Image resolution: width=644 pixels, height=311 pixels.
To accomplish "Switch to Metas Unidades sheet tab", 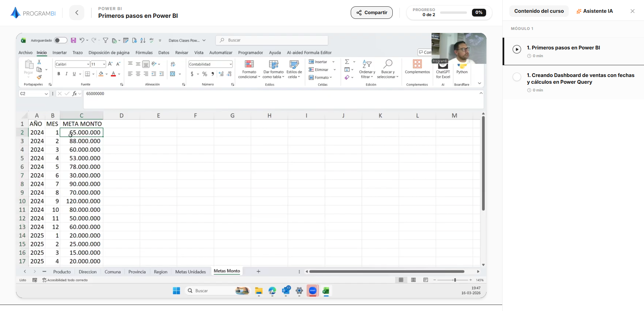I will tap(190, 272).
